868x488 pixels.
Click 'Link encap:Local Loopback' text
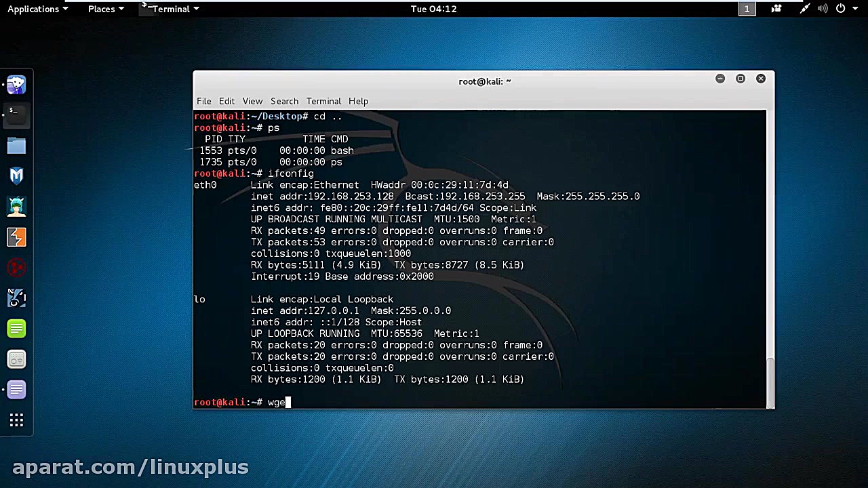point(322,300)
